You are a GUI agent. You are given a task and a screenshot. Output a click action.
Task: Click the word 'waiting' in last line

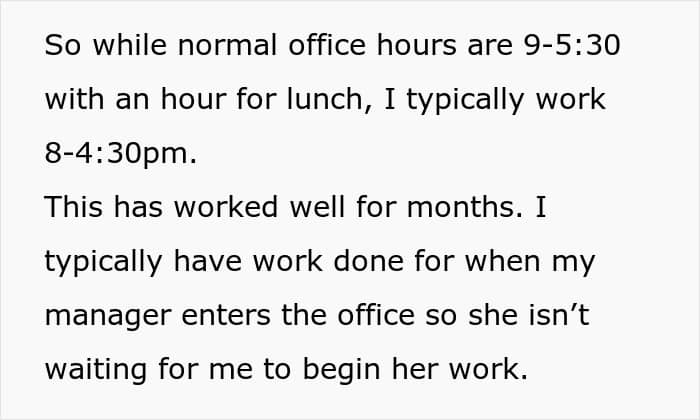pyautogui.click(x=96, y=370)
